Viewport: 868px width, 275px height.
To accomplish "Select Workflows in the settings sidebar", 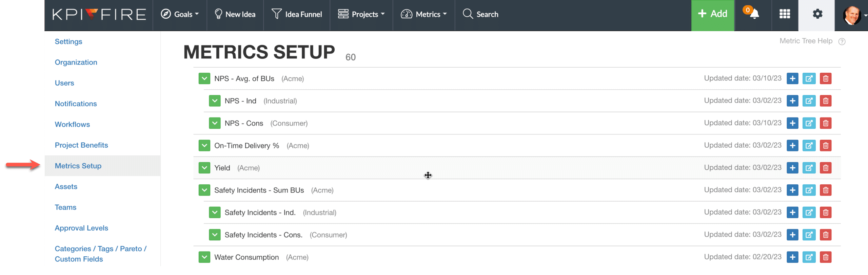I will pos(72,124).
